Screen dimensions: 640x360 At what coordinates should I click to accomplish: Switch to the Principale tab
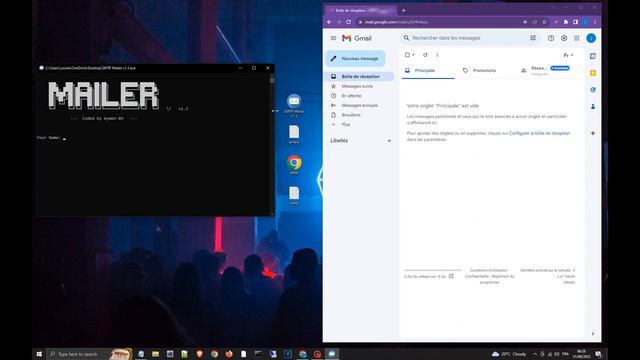pos(428,71)
